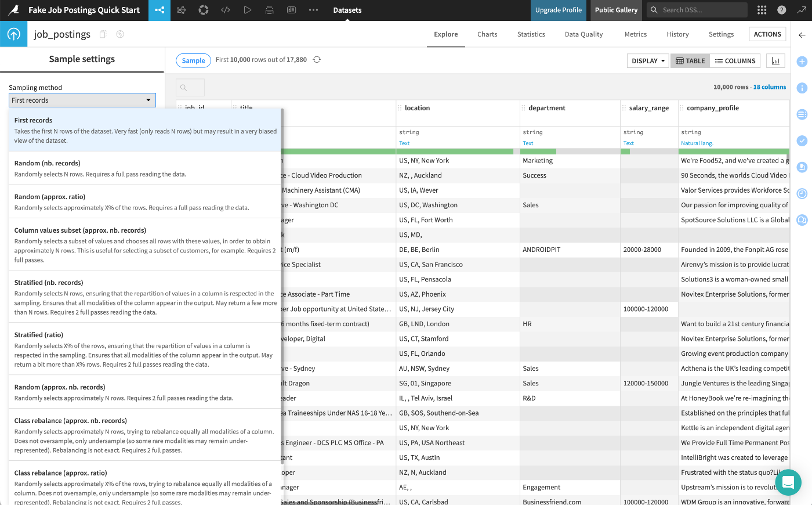Open the help question mark icon
The height and width of the screenshot is (505, 812).
pos(782,10)
